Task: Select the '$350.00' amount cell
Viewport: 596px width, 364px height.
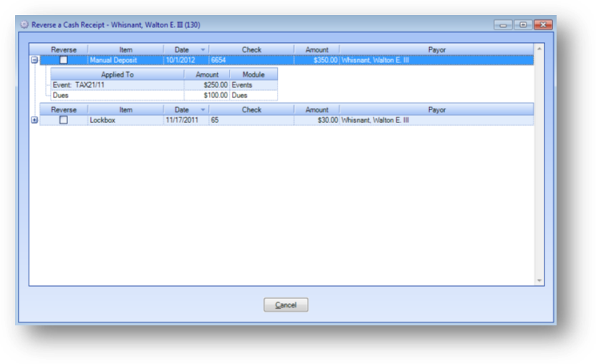Action: coord(317,60)
